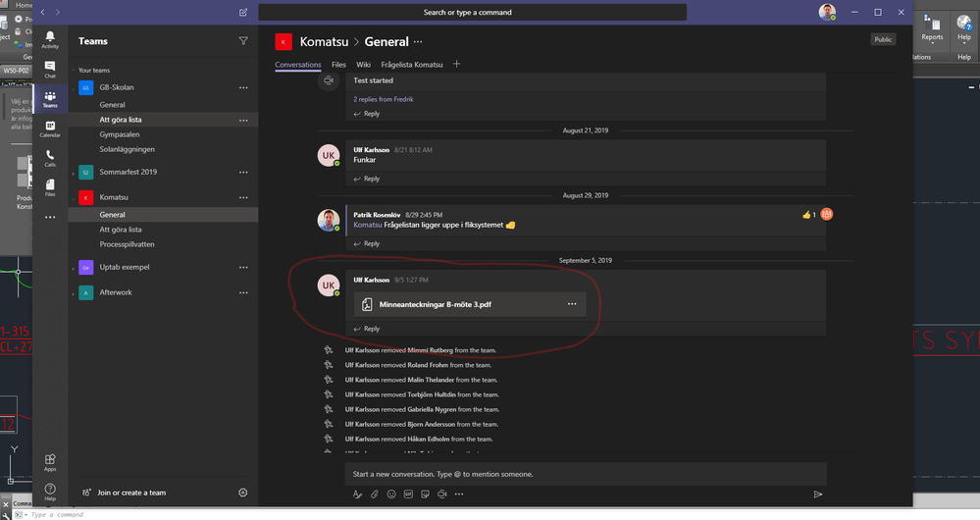Switch to the Files tab
Image resolution: width=980 pixels, height=520 pixels.
coord(338,65)
